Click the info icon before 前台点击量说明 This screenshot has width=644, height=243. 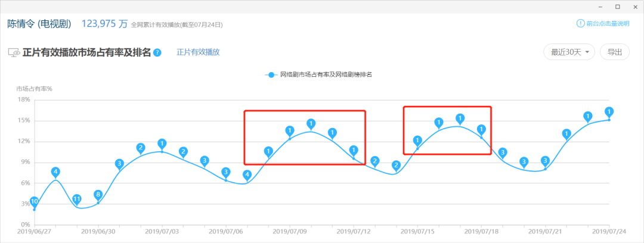pyautogui.click(x=580, y=24)
